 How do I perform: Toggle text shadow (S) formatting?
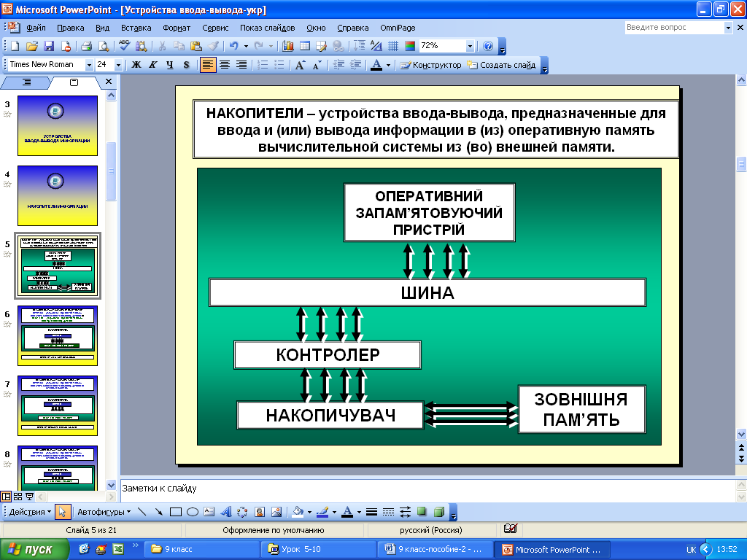(186, 65)
